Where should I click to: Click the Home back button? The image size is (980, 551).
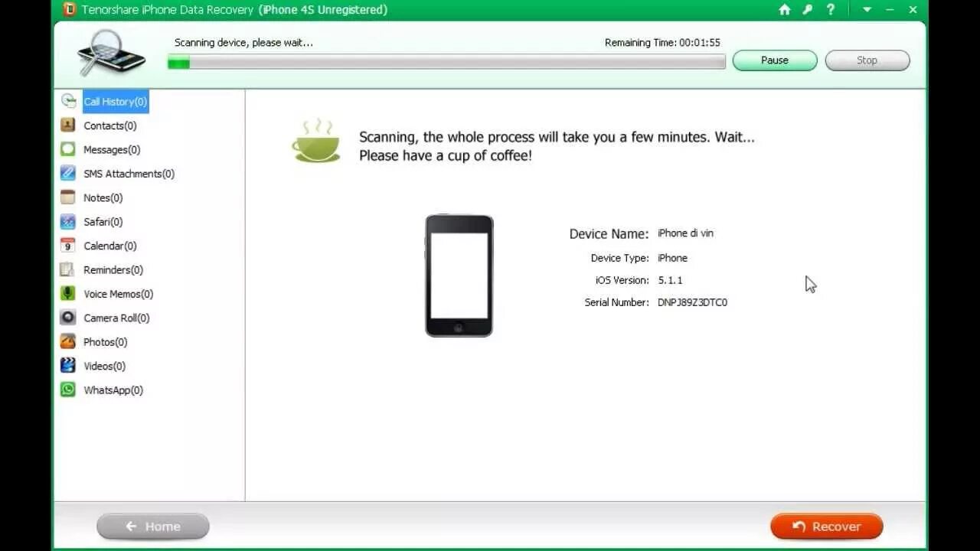[x=153, y=527]
